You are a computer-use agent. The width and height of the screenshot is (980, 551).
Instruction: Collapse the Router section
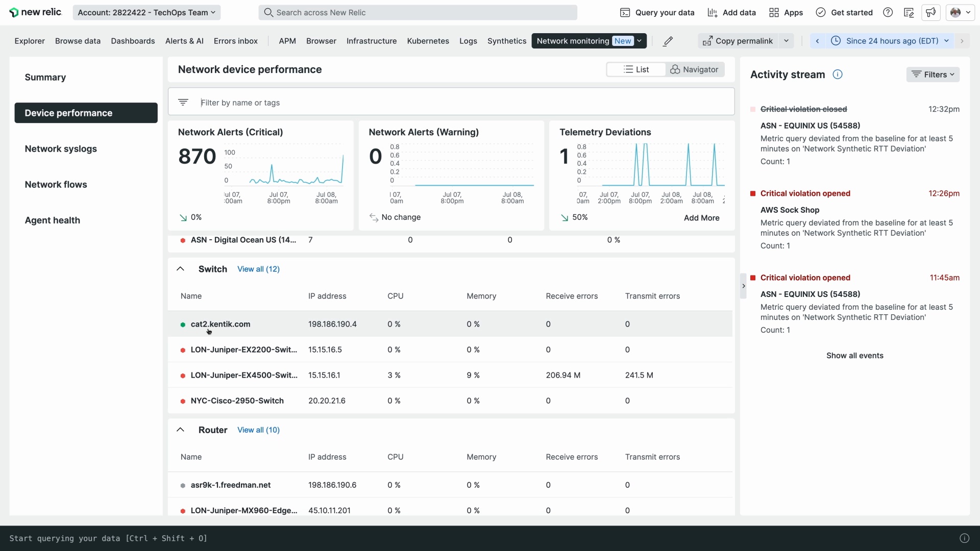click(x=180, y=430)
